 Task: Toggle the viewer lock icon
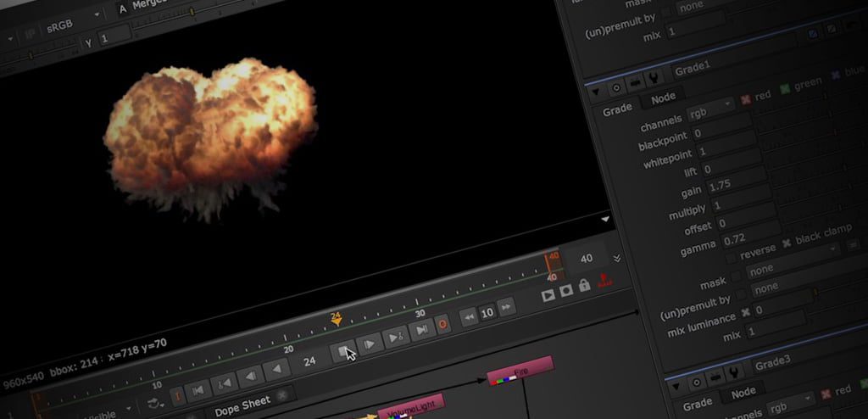click(584, 286)
